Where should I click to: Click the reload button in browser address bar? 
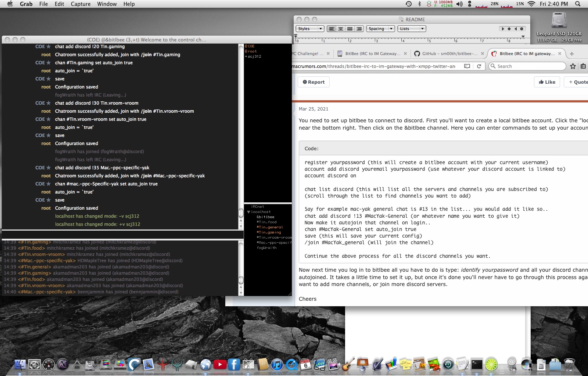479,66
